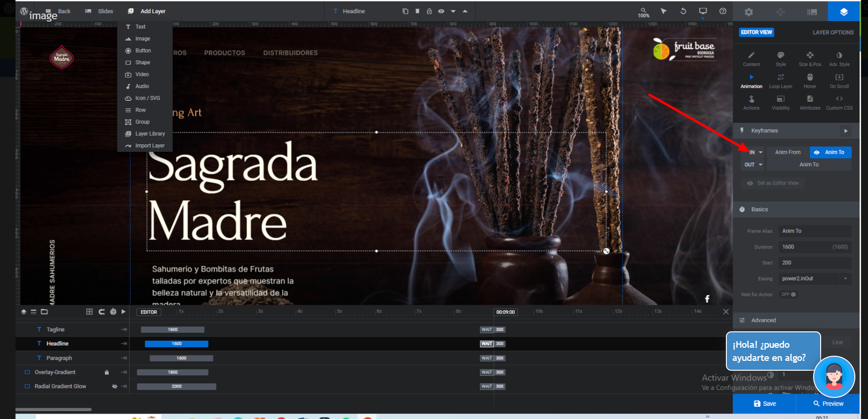Screen dimensions: 868x419
Task: Open Adv. Style options
Action: click(839, 59)
